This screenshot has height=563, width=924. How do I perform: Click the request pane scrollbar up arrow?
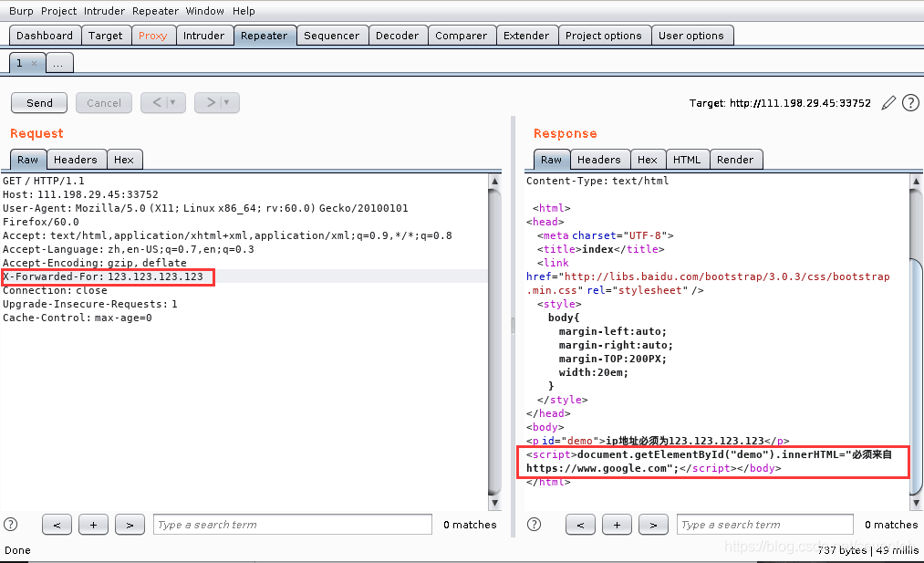coord(495,181)
